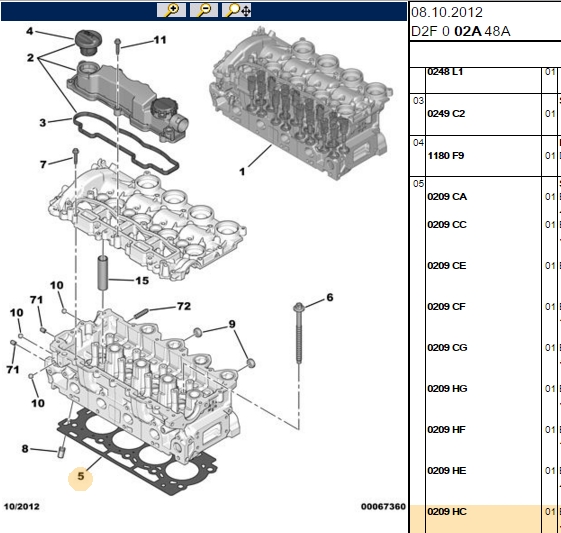Click the oil filler cap illustration
The image size is (561, 533).
tap(88, 43)
